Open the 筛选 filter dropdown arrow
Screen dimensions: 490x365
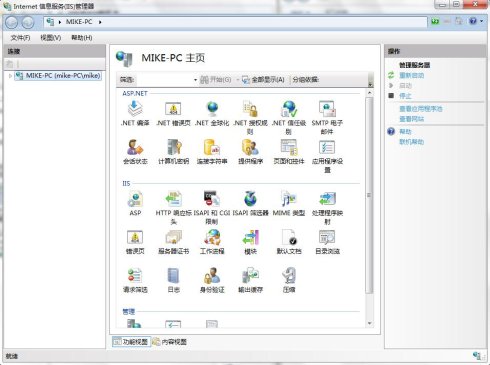(195, 80)
